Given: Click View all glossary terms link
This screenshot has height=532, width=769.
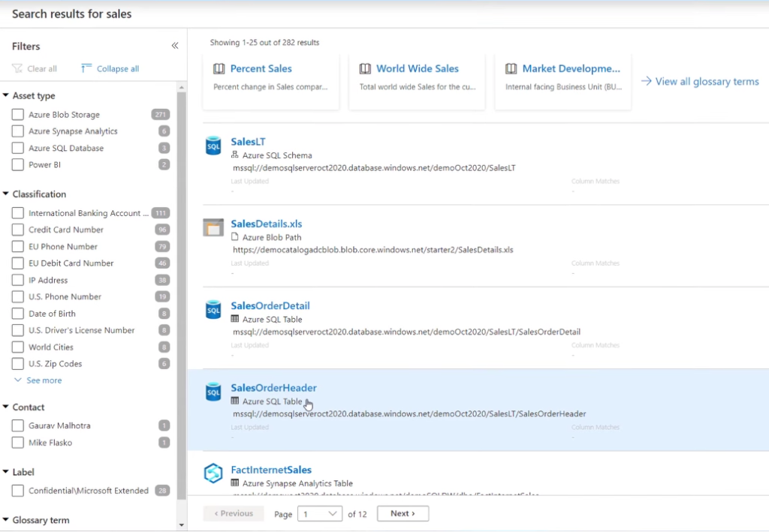Looking at the screenshot, I should pos(707,81).
